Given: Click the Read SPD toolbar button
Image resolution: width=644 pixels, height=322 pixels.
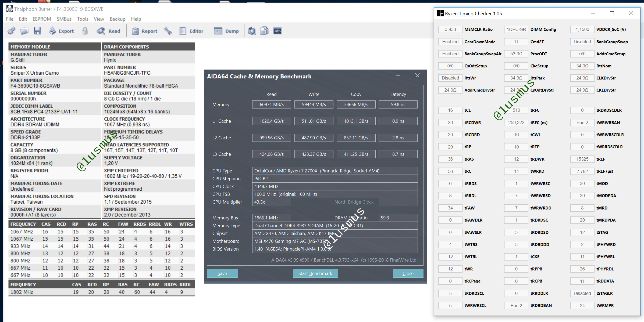Looking at the screenshot, I should pyautogui.click(x=109, y=31).
